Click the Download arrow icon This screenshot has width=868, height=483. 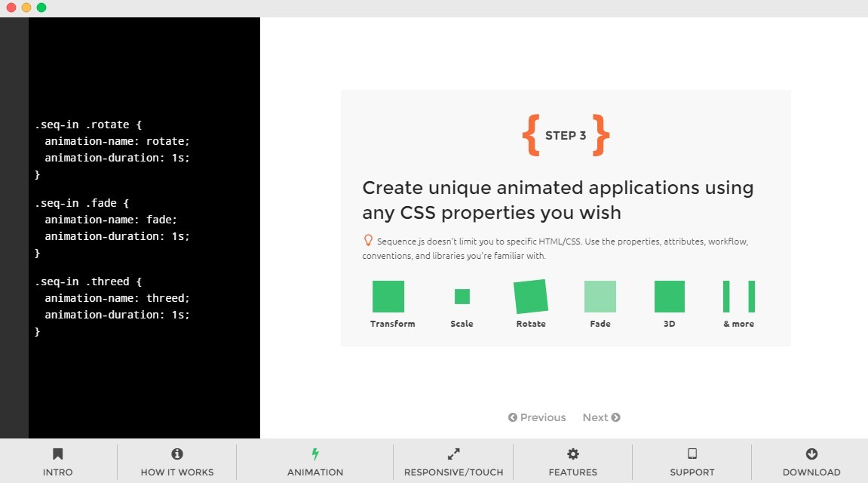click(x=811, y=454)
